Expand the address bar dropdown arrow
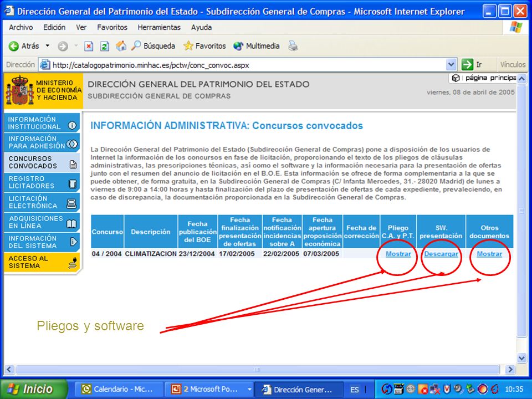 pyautogui.click(x=451, y=64)
